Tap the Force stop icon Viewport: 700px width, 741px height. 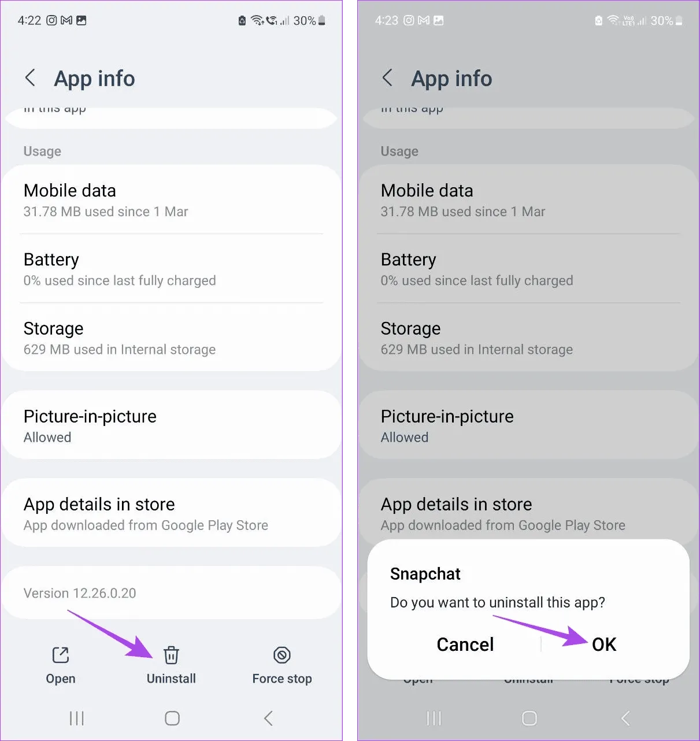pos(282,655)
